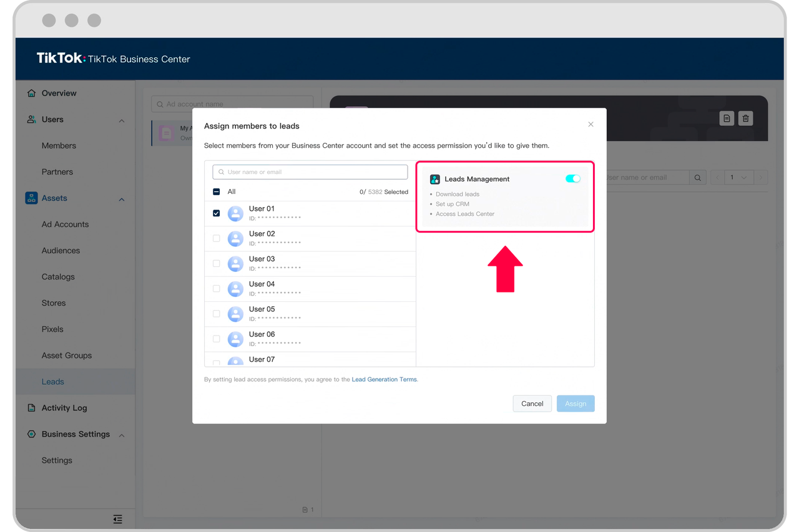Check the User 03 checkbox

217,264
